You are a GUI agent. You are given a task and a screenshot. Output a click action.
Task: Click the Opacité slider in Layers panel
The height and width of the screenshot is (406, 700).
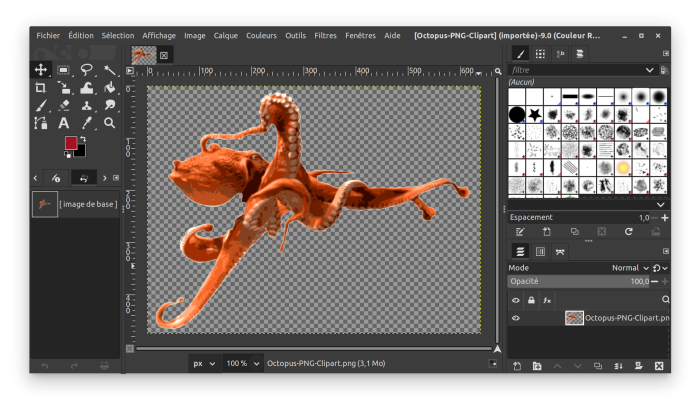[x=579, y=281]
